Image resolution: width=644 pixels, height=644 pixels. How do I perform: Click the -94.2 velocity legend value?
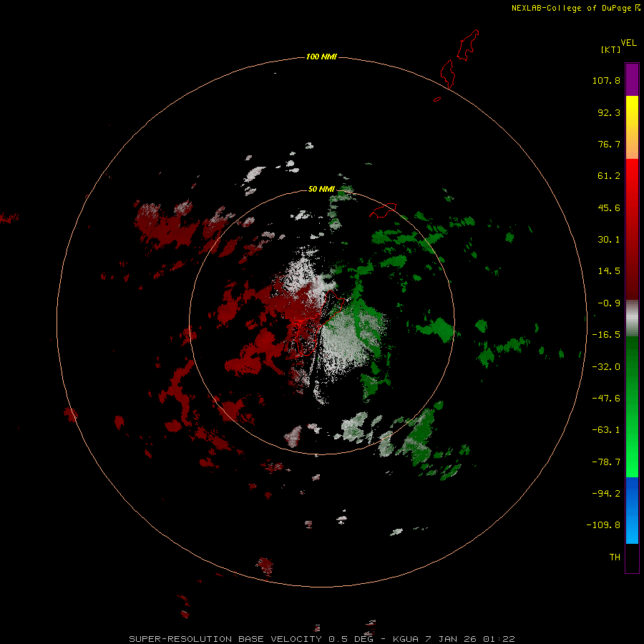(x=606, y=494)
